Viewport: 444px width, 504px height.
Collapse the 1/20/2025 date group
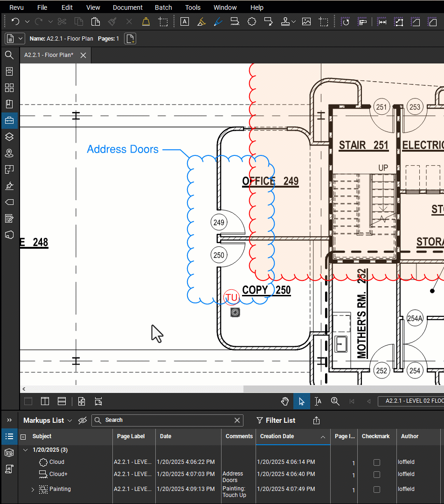pos(26,450)
